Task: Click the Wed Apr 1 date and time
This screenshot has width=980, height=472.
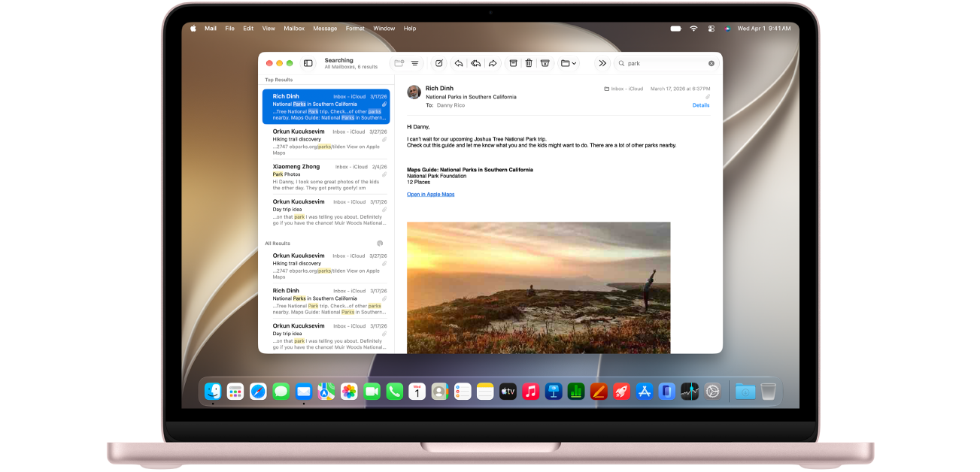Action: [x=764, y=29]
